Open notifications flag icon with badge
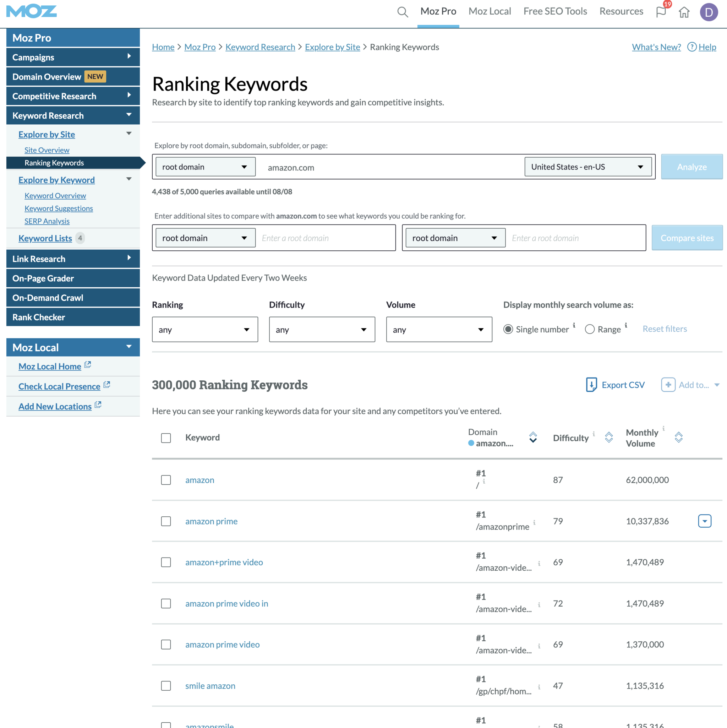The height and width of the screenshot is (728, 727). (x=661, y=12)
